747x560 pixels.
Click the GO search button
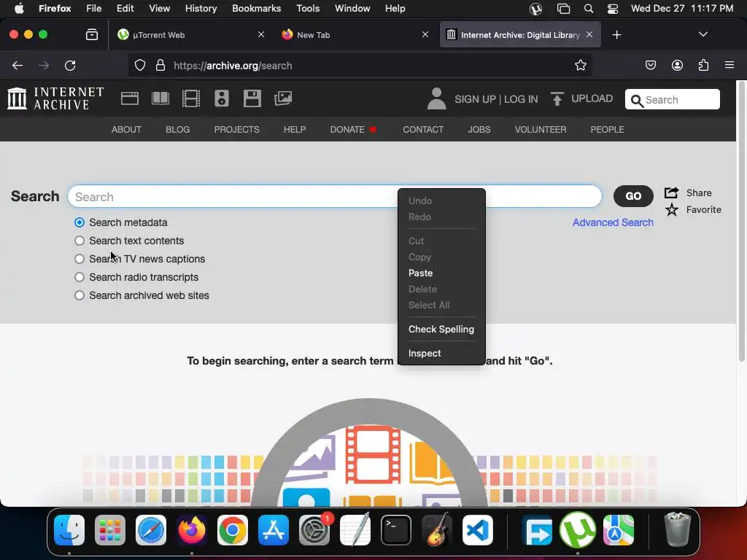(633, 196)
